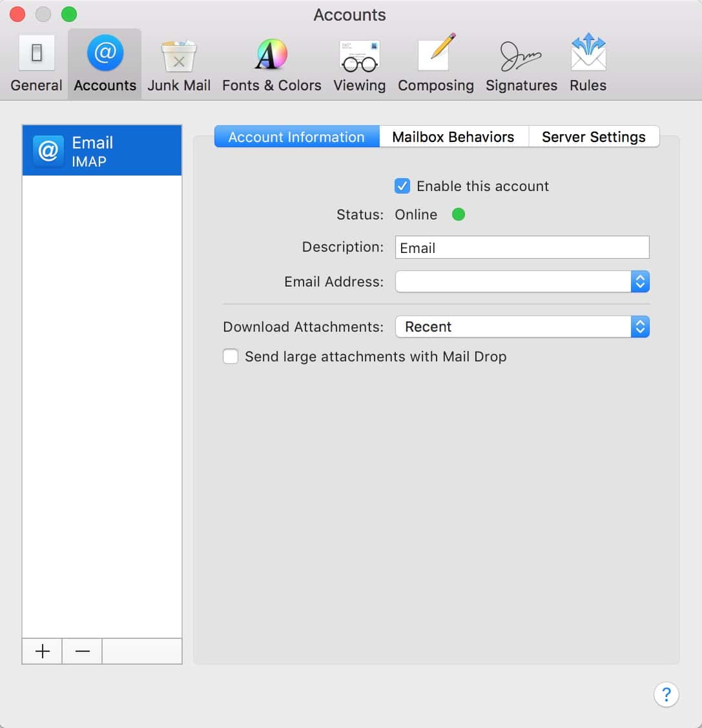This screenshot has width=702, height=728.
Task: Open help with the question mark button
Action: click(666, 694)
